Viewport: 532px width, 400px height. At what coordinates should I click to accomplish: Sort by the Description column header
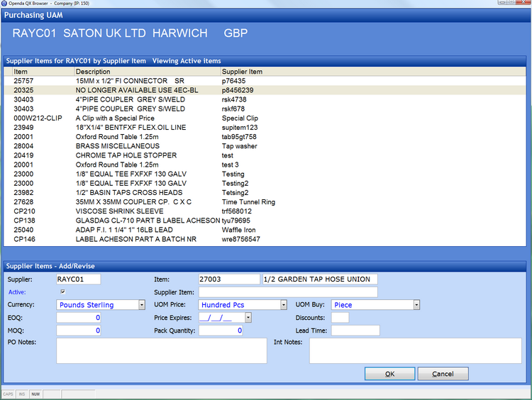[x=148, y=72]
